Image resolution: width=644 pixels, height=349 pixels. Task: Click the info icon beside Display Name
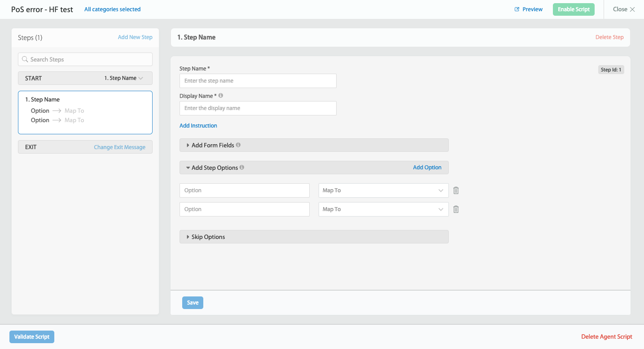click(x=220, y=95)
